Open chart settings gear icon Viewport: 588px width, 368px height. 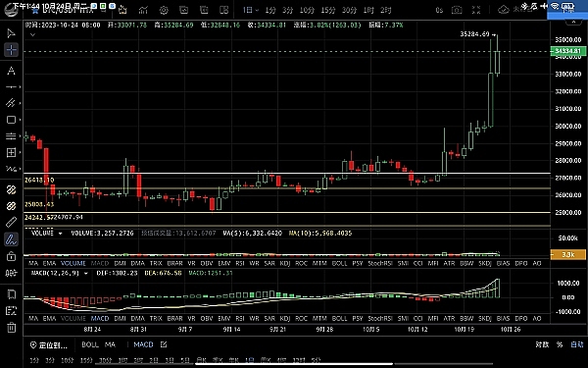pos(164,10)
